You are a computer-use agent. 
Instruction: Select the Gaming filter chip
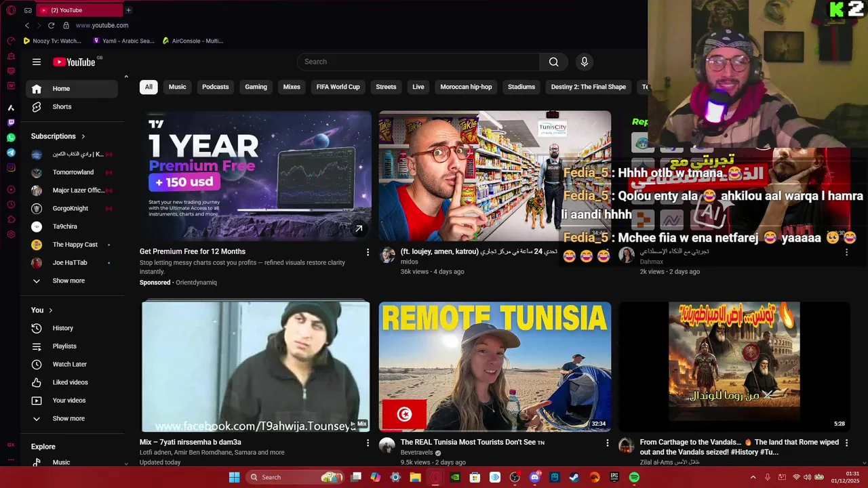(x=256, y=87)
